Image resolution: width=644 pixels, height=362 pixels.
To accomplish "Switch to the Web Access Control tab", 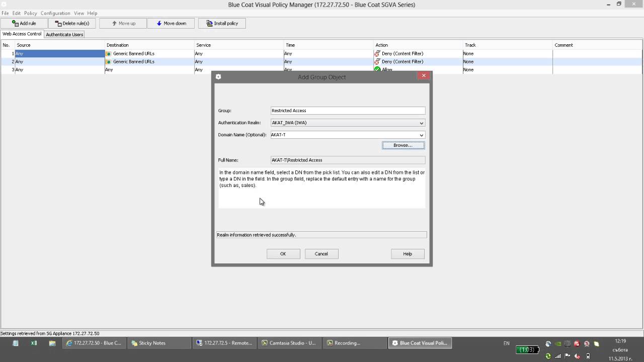I will [22, 34].
